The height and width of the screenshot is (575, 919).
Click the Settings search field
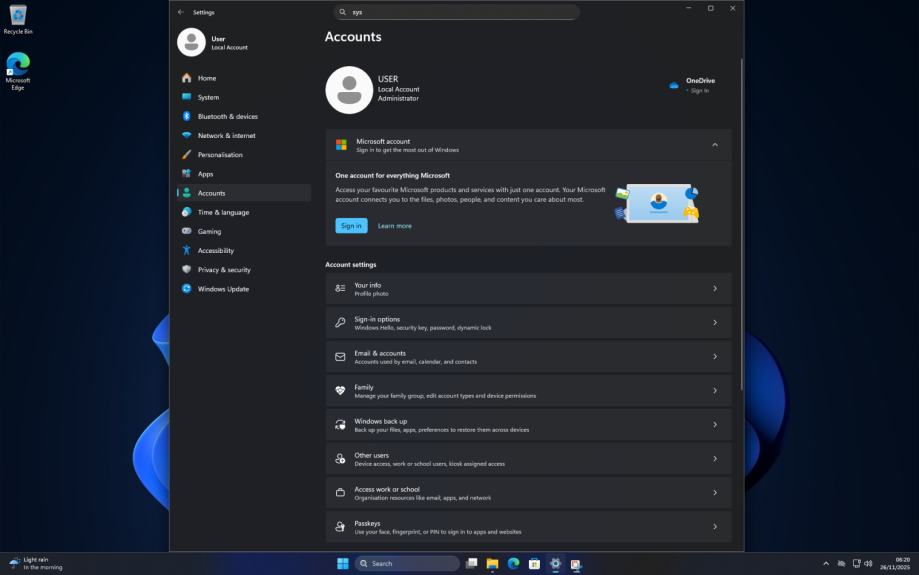coord(456,12)
